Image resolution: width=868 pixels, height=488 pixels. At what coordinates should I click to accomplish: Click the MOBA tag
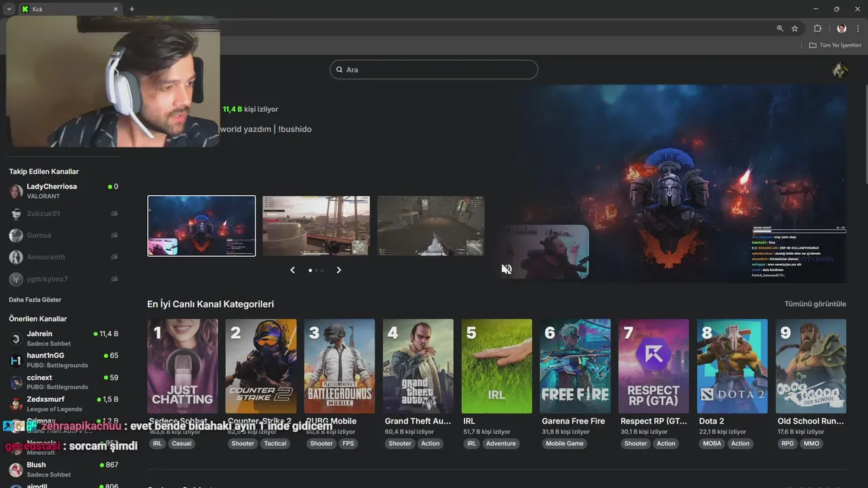click(x=712, y=443)
